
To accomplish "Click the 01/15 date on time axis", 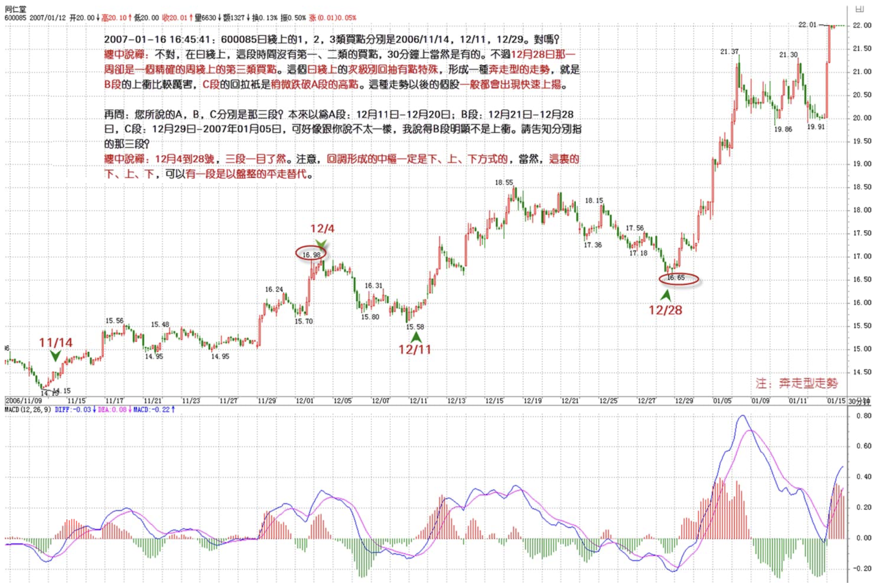I will tap(836, 401).
